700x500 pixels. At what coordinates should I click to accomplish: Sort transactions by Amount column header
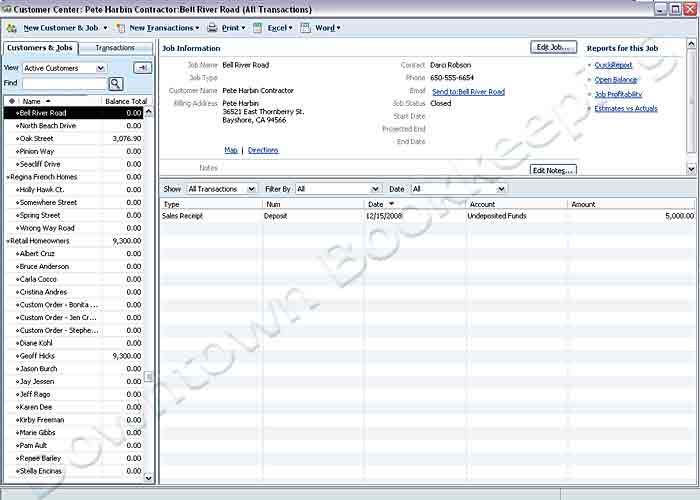tap(632, 204)
